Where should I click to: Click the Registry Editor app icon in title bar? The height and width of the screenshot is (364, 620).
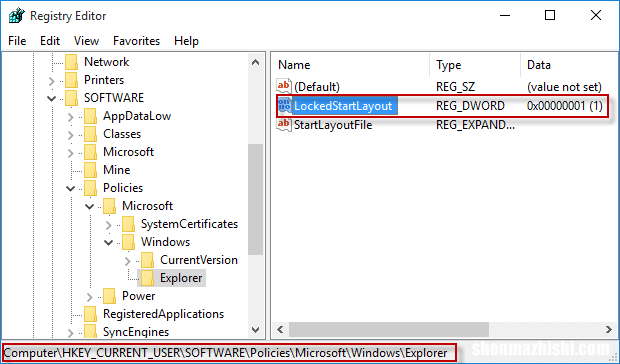pos(17,16)
